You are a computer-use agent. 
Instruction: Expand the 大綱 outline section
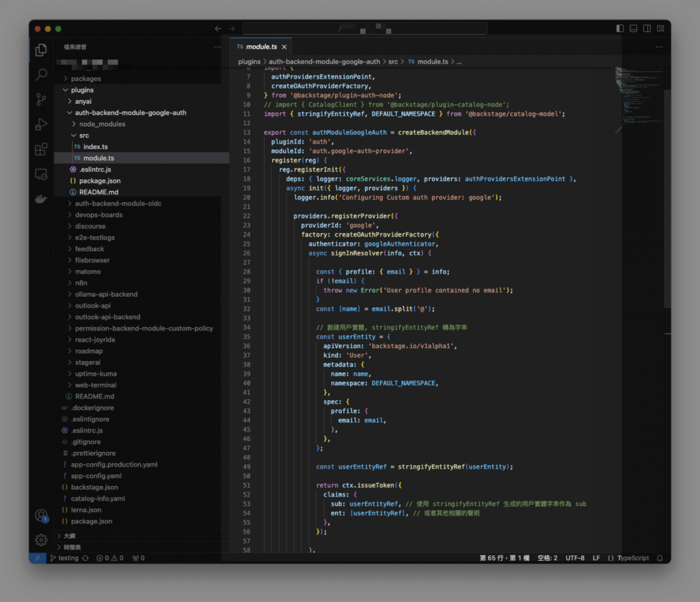[x=142, y=536]
